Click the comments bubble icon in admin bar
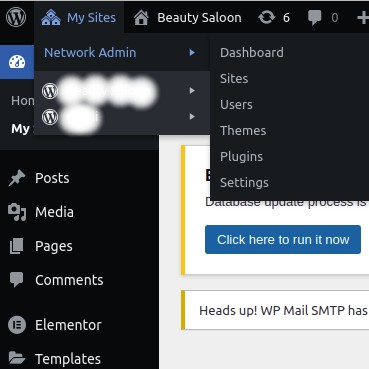 point(314,18)
